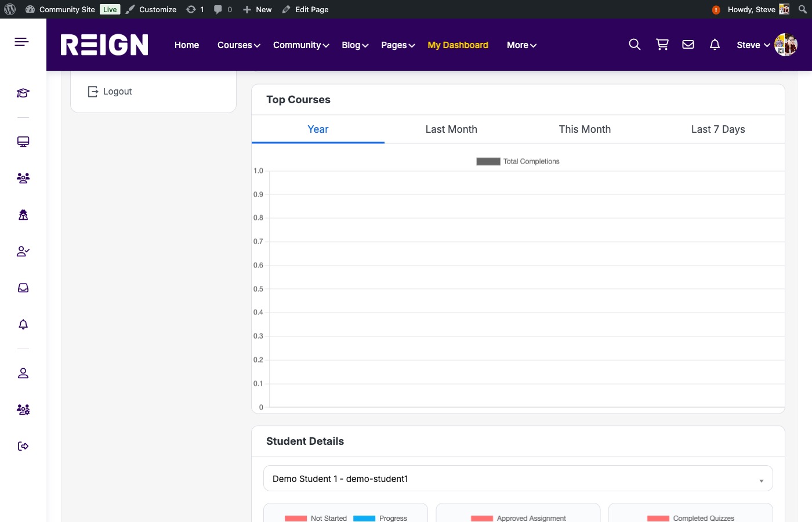Open the Steve account dropdown in the navbar
This screenshot has height=522, width=812.
point(752,45)
